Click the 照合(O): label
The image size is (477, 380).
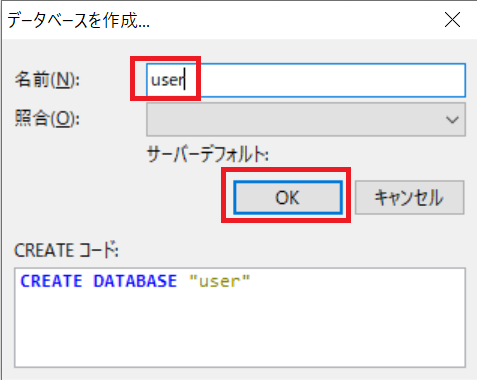pos(47,118)
